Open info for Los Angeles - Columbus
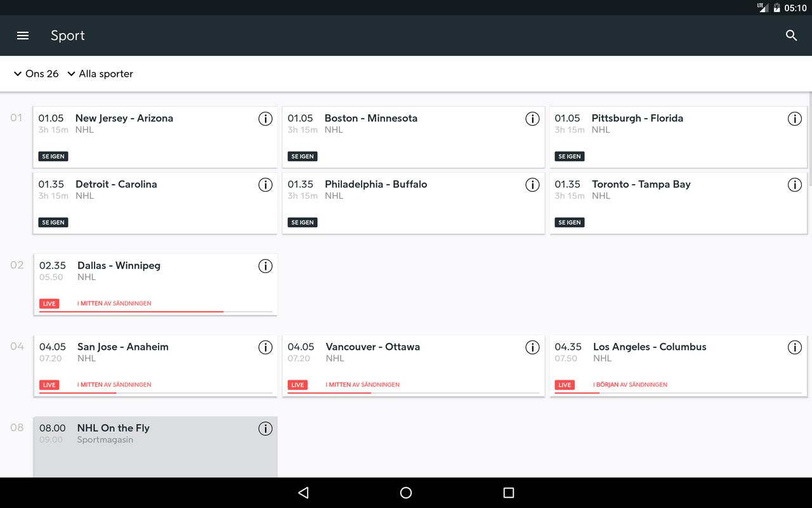The height and width of the screenshot is (508, 812). [x=794, y=347]
